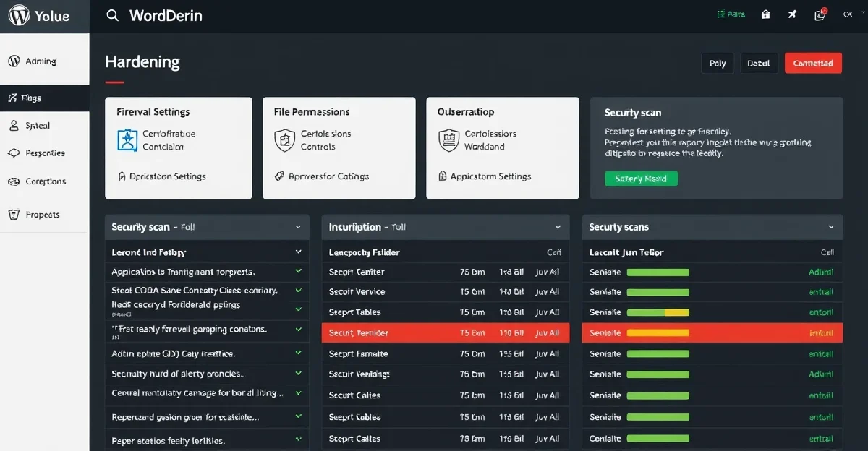Select the Securt Vedding row

[x=446, y=374]
